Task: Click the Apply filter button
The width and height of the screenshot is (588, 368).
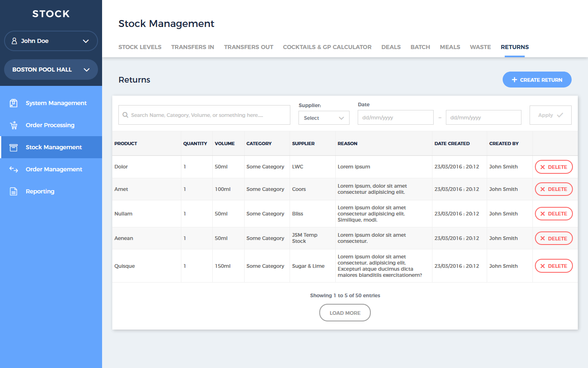Action: point(550,115)
